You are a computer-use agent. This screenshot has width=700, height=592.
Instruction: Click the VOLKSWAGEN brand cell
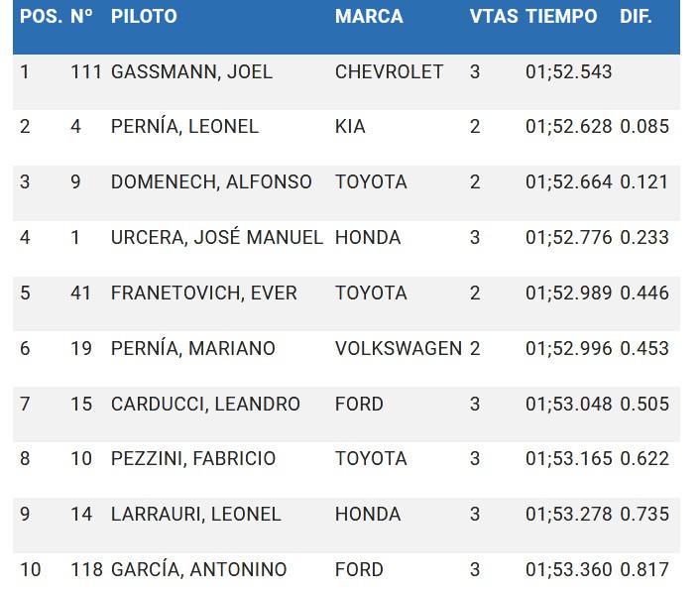(399, 349)
